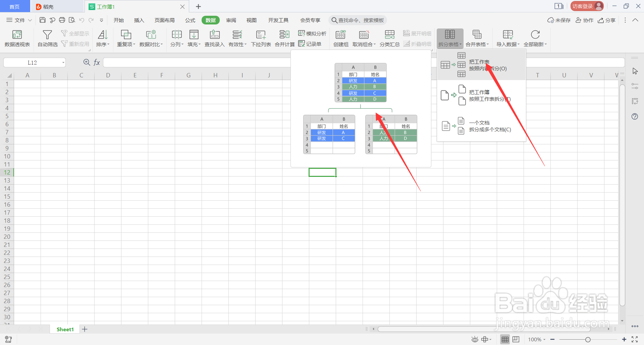Switch to the 稻壳 tab

click(x=57, y=6)
